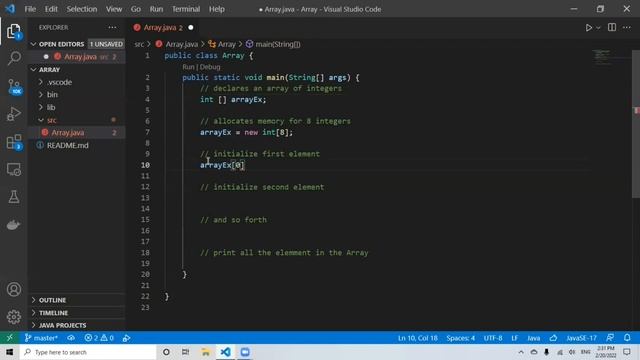This screenshot has width=640, height=360.
Task: Click the eye icon in status bar
Action: 71,338
